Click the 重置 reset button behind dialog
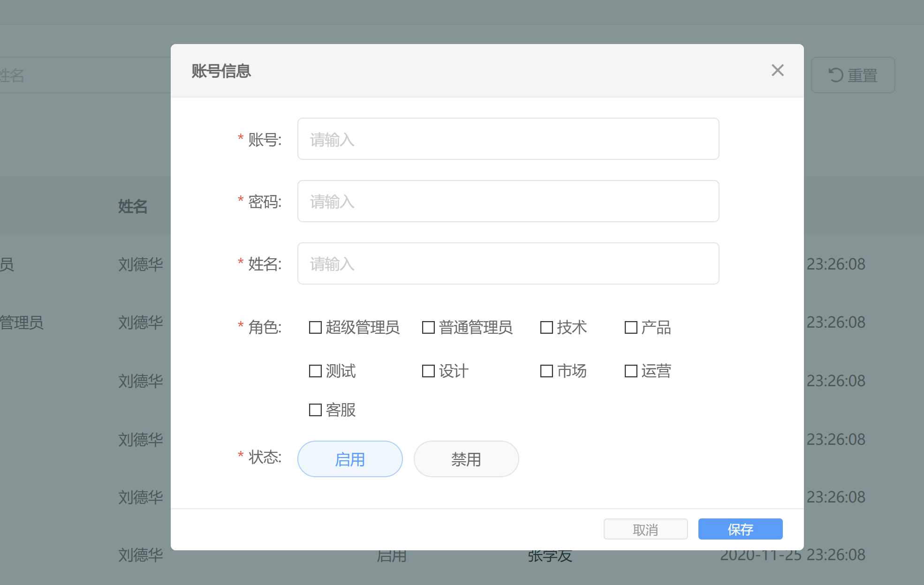924x585 pixels. [853, 75]
